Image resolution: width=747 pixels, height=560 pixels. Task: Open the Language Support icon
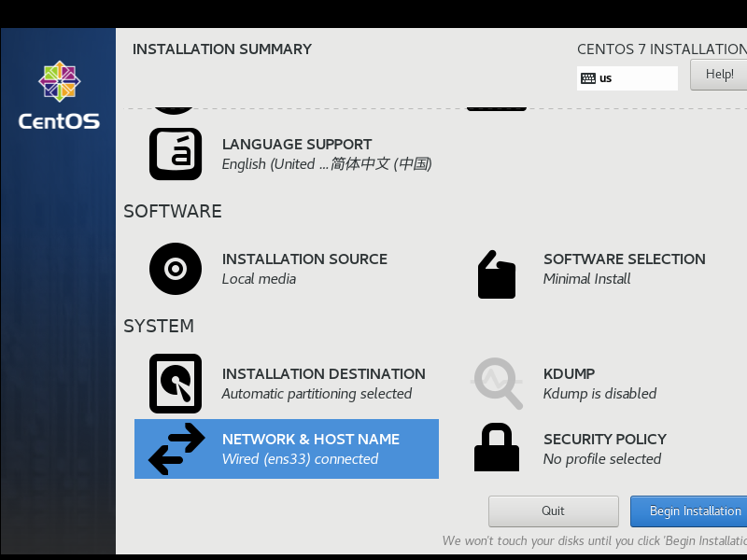tap(176, 154)
